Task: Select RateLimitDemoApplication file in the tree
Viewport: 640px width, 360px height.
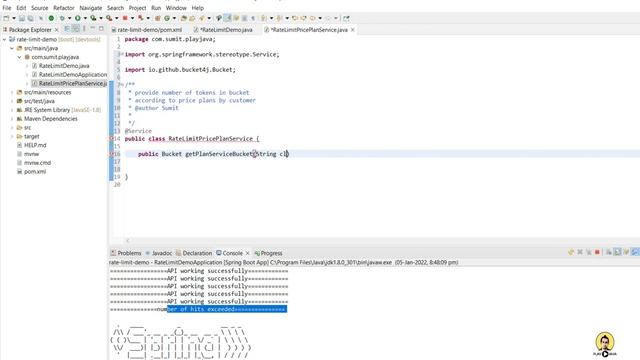Action: [73, 75]
